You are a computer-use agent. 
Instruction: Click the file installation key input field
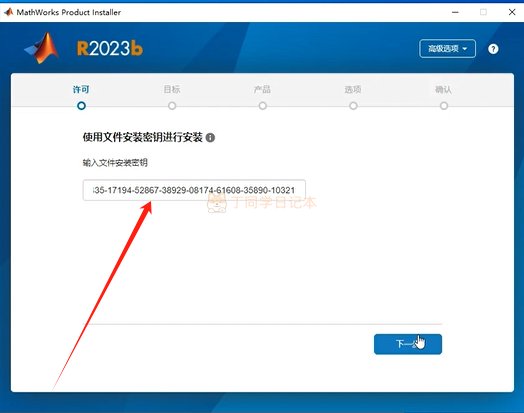(x=194, y=190)
